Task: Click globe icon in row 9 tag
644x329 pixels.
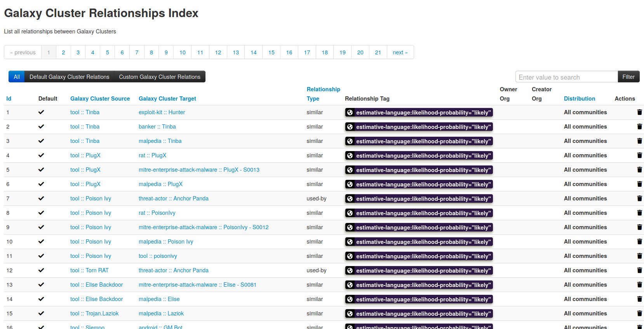Action: [x=350, y=228]
